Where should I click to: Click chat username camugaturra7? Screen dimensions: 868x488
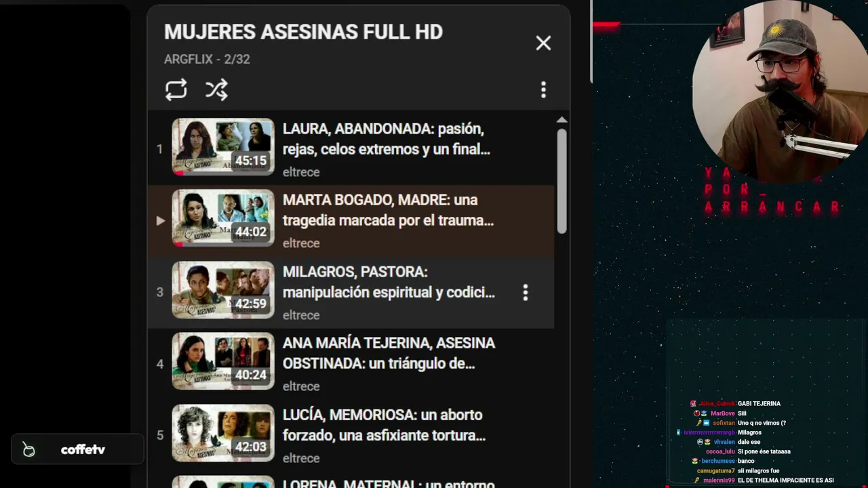(x=716, y=471)
